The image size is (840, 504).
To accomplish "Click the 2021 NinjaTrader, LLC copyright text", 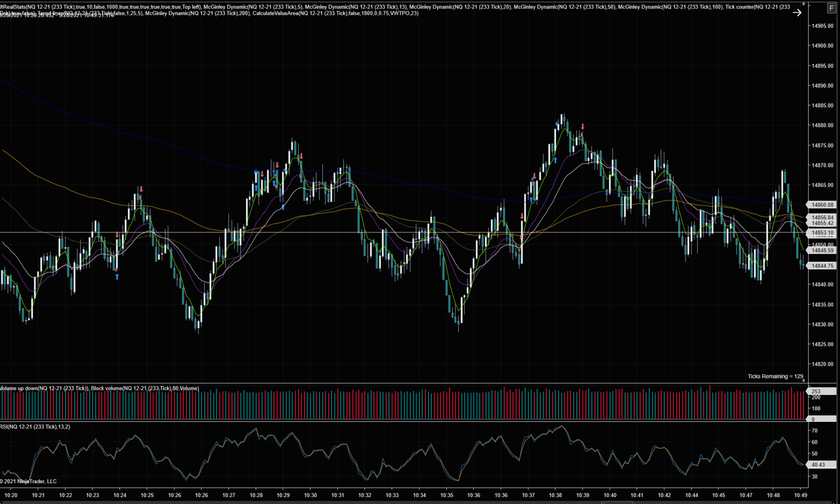I will point(28,481).
